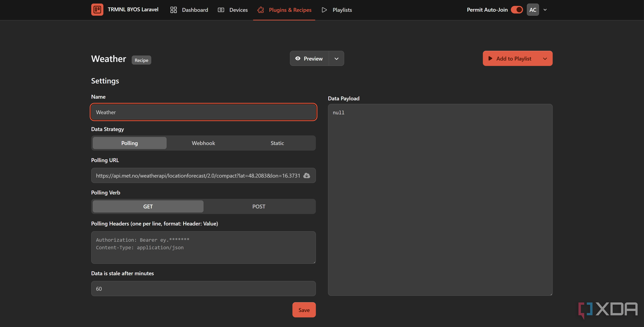Viewport: 644px width, 327px height.
Task: Select Static data strategy
Action: 277,143
